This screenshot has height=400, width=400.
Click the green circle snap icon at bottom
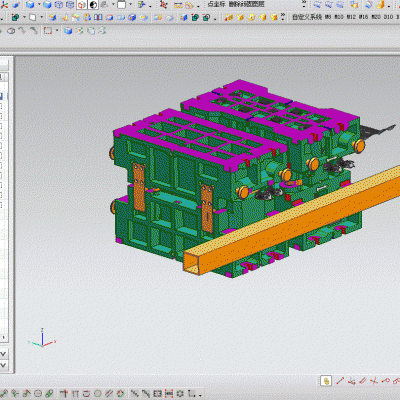pyautogui.click(x=97, y=394)
